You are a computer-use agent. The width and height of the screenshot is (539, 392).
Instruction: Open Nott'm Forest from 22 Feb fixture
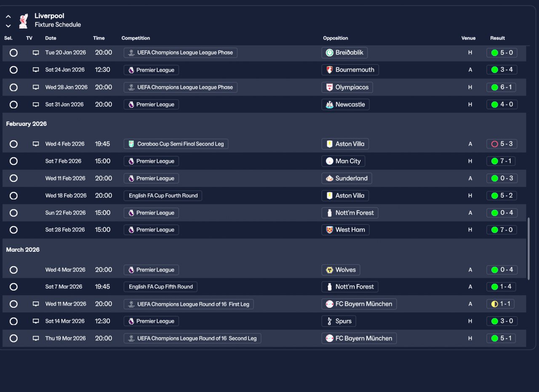click(x=350, y=213)
